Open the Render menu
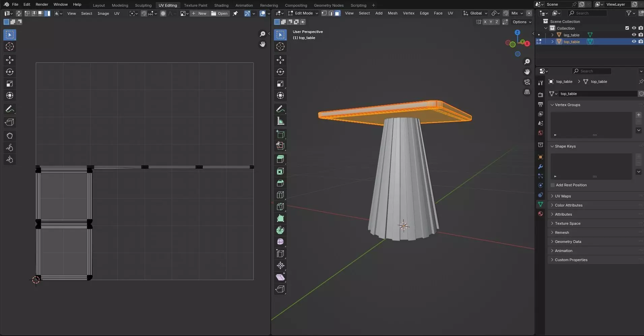644x336 pixels. (x=42, y=4)
